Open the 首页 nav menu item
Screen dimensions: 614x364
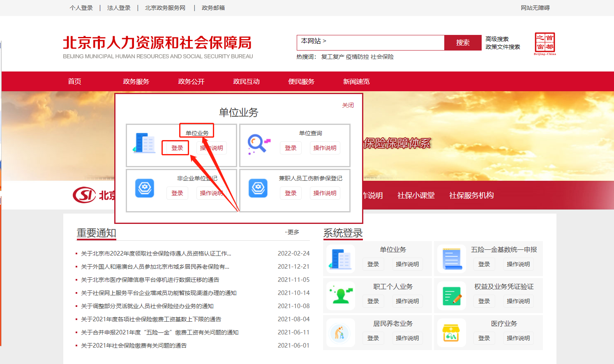point(74,81)
